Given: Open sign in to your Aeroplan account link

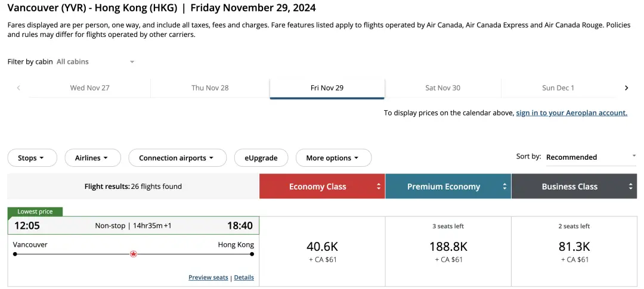Looking at the screenshot, I should (x=571, y=113).
